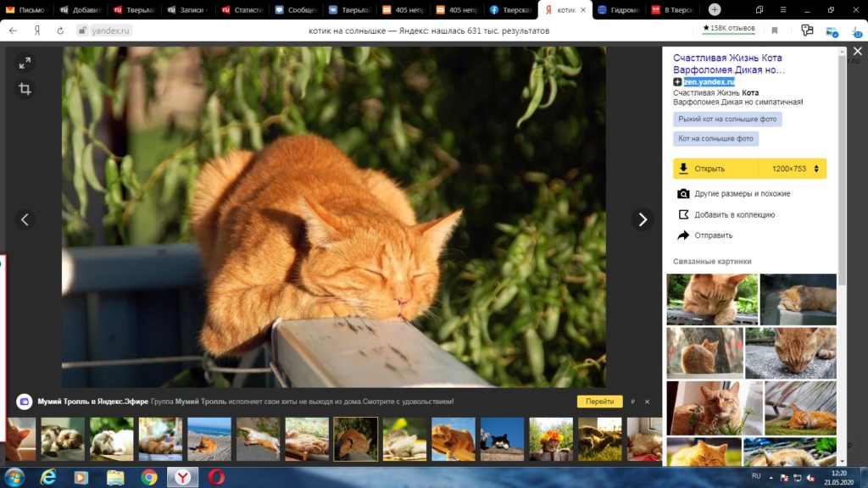This screenshot has width=868, height=488.
Task: Switch to the Гидроме browser tab
Action: coord(617,10)
